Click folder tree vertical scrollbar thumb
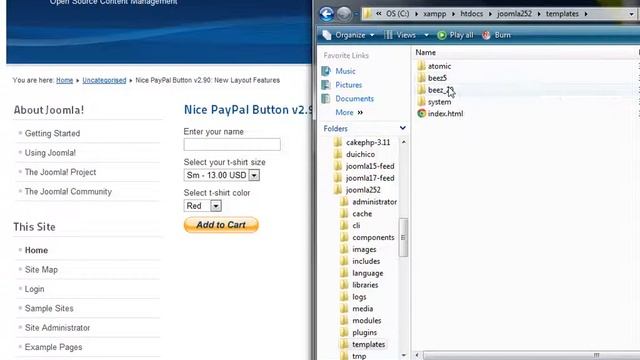Viewport: 640px width, 360px height. pyautogui.click(x=403, y=237)
